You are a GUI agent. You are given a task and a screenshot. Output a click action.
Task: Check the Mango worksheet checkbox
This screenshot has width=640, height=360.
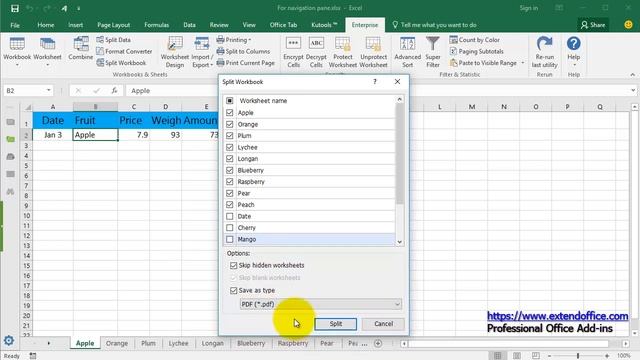pyautogui.click(x=229, y=239)
